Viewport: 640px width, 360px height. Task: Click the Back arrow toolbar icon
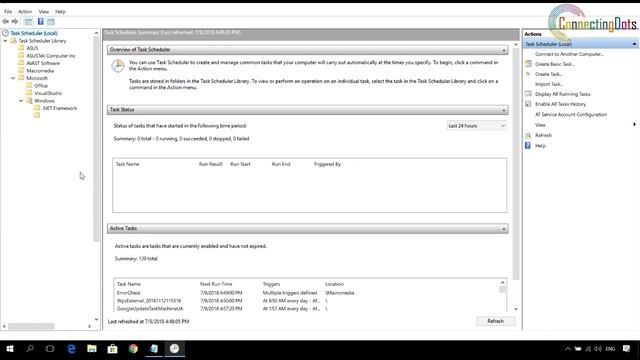(5, 21)
